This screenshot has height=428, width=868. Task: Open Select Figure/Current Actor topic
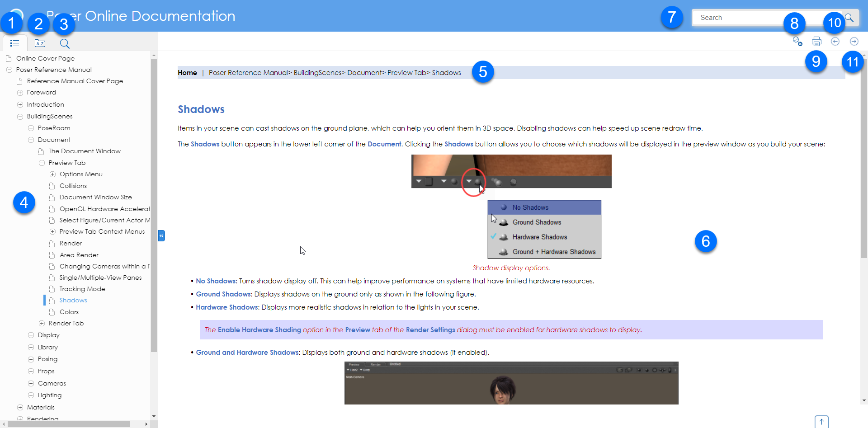pyautogui.click(x=105, y=220)
